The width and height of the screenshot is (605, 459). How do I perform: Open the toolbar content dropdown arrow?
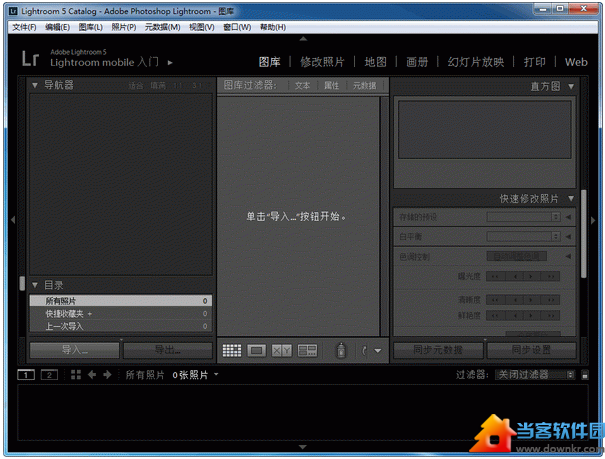click(378, 351)
